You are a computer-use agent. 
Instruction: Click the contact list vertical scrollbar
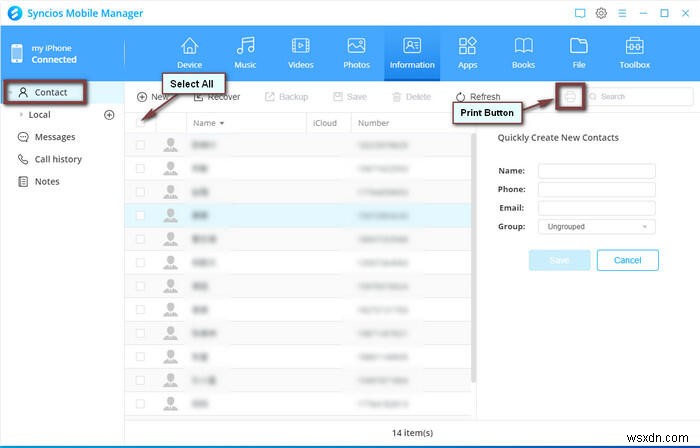click(x=473, y=258)
